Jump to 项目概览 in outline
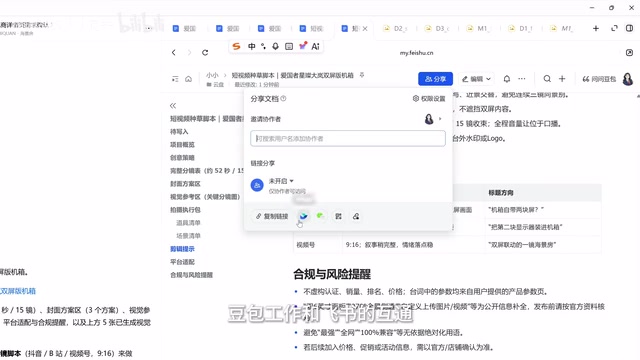Viewport: 640px width, 360px height. pos(182,144)
